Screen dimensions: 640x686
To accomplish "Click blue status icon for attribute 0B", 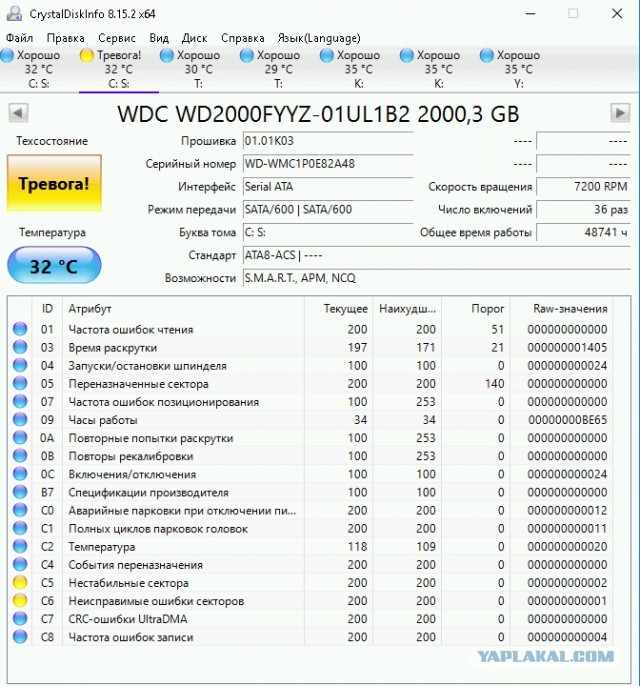I will click(20, 456).
